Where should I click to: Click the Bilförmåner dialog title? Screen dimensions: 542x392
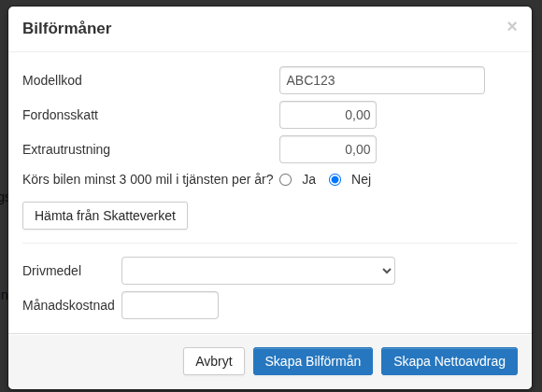tap(67, 28)
